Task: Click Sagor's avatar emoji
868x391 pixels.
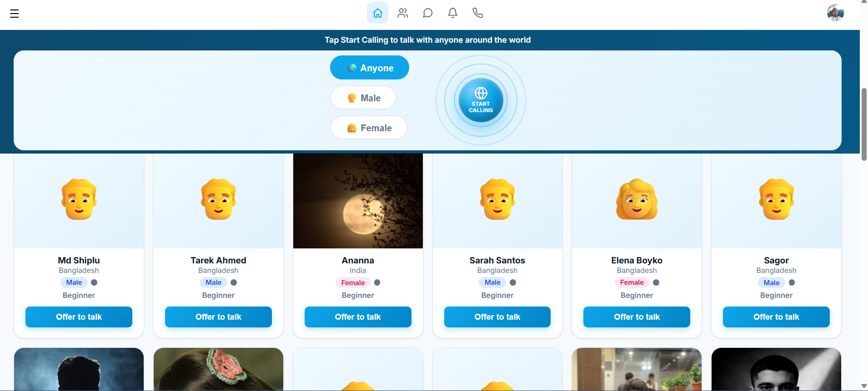Action: pyautogui.click(x=777, y=199)
